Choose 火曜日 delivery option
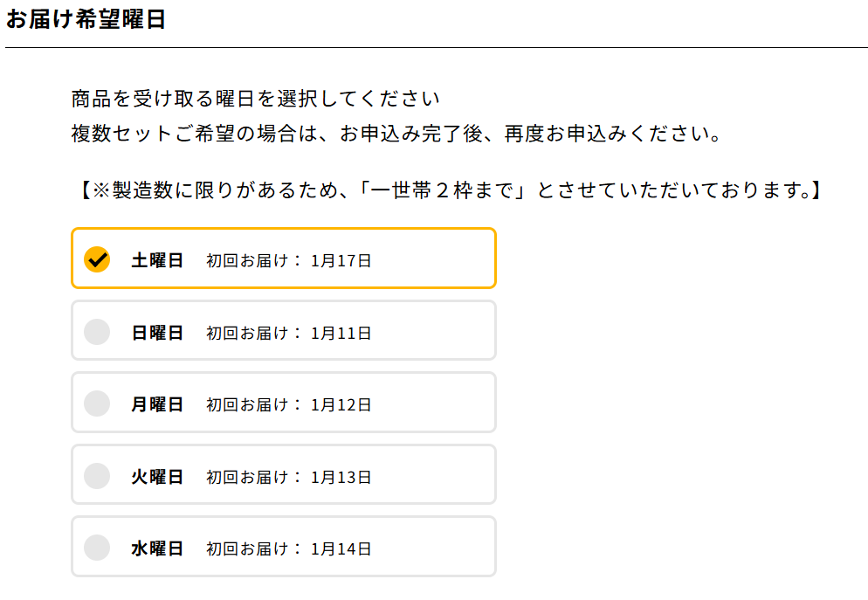 (x=284, y=474)
